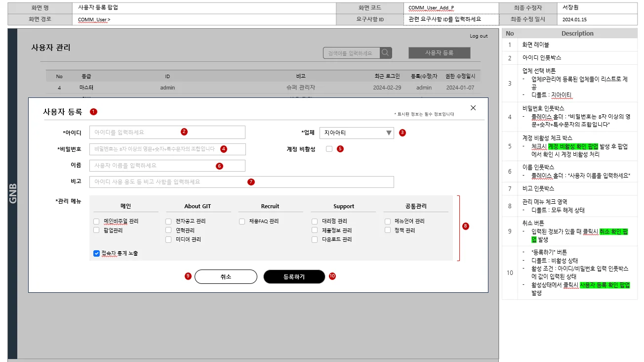Check 연혁관리 checkbox
This screenshot has width=644, height=362.
169,230
